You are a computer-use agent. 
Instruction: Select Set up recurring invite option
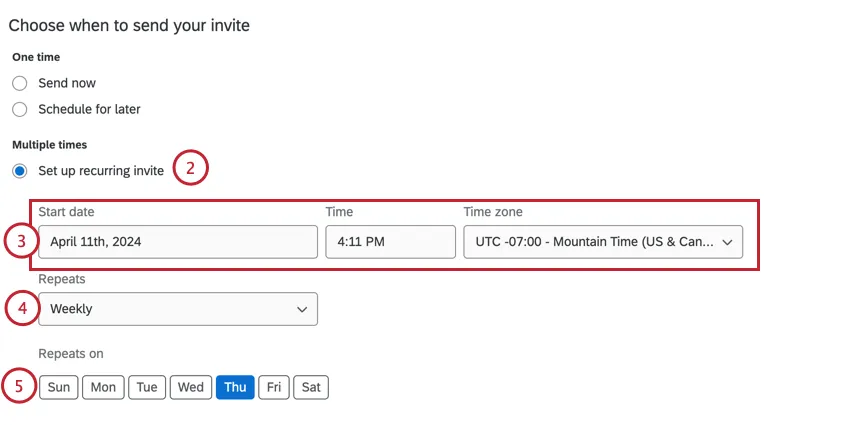click(20, 171)
